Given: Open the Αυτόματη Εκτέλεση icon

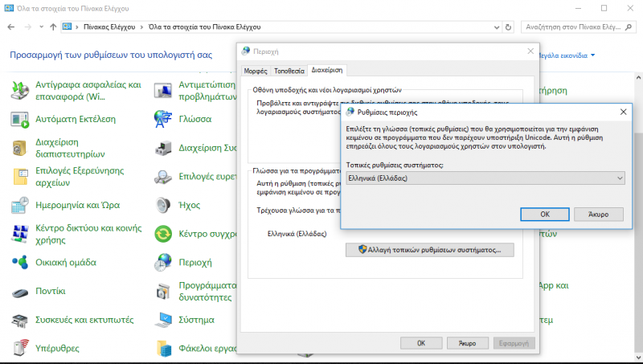Looking at the screenshot, I should coord(20,119).
